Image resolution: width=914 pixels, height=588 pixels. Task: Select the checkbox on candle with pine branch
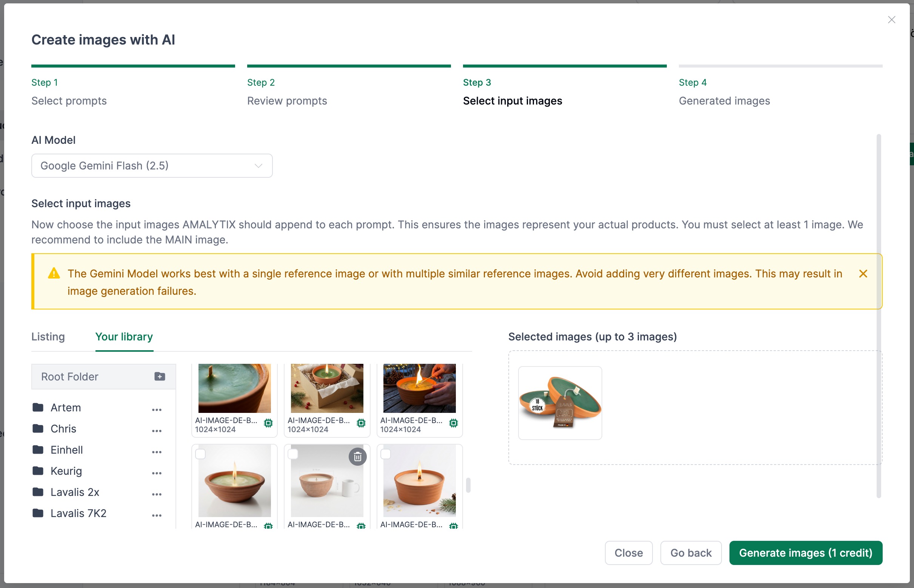(x=386, y=454)
